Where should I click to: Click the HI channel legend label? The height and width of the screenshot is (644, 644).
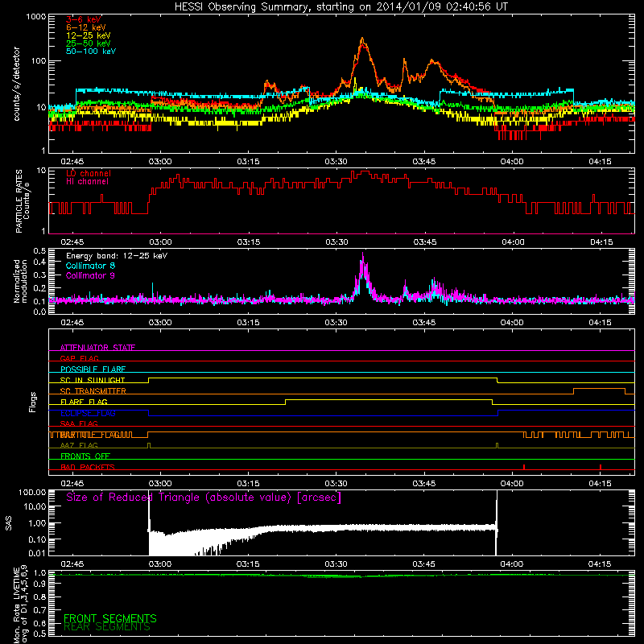click(87, 182)
